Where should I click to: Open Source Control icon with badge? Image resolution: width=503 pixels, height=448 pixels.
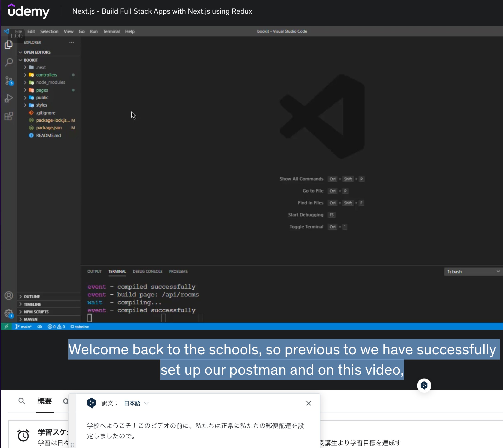[9, 80]
